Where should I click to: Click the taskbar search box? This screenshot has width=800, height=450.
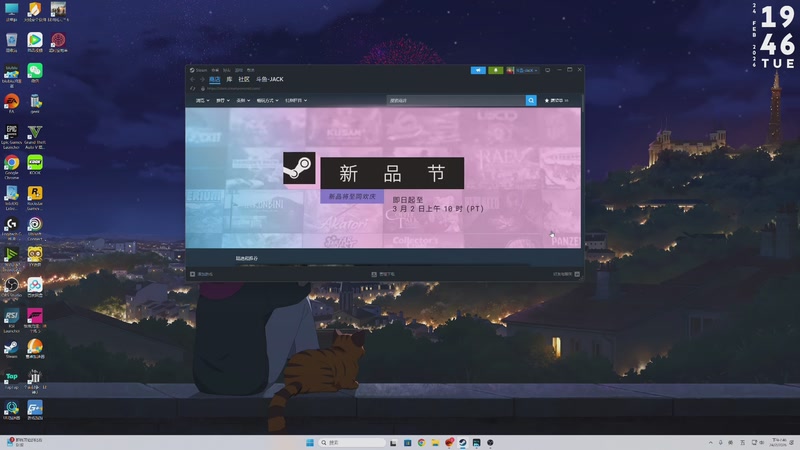coord(352,442)
